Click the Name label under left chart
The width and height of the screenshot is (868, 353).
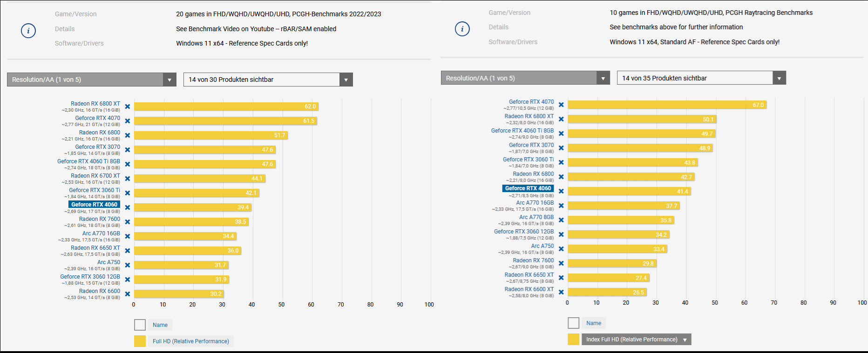160,325
